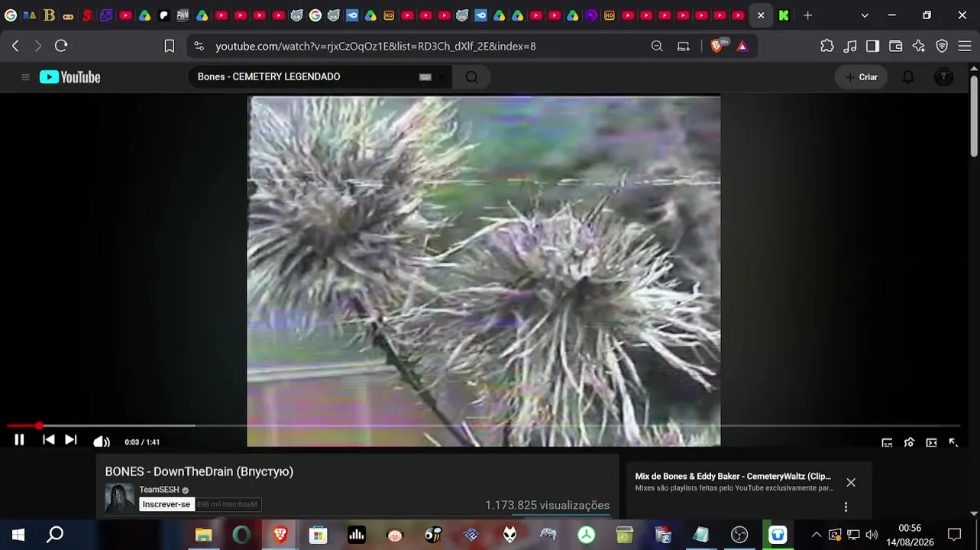This screenshot has width=980, height=550.
Task: Skip to the next video
Action: point(71,440)
